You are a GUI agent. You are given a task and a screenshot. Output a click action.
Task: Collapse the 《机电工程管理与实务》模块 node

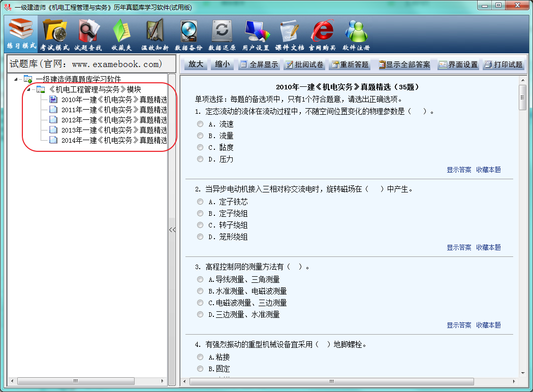29,89
